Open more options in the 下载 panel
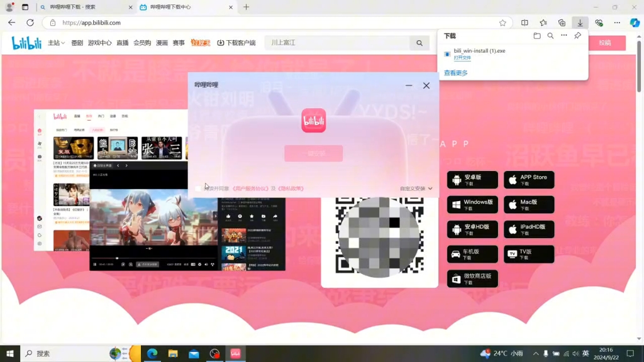This screenshot has height=362, width=644. click(x=564, y=36)
